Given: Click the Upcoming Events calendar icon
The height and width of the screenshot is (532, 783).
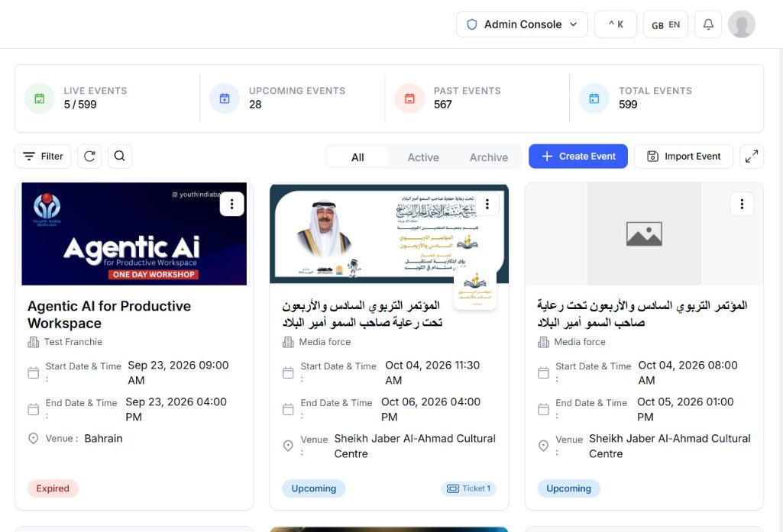Looking at the screenshot, I should (x=225, y=98).
